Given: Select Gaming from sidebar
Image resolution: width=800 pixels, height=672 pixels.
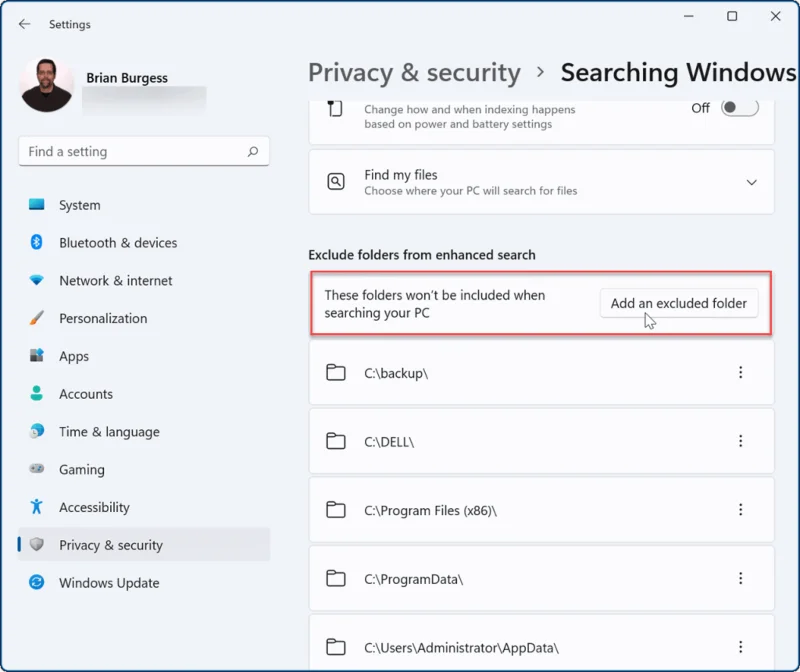Looking at the screenshot, I should [144, 469].
